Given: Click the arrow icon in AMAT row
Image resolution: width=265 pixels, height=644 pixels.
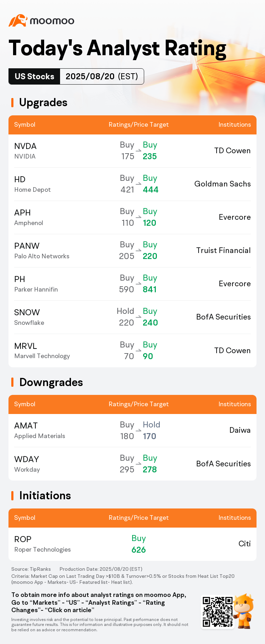Looking at the screenshot, I should point(139,431).
